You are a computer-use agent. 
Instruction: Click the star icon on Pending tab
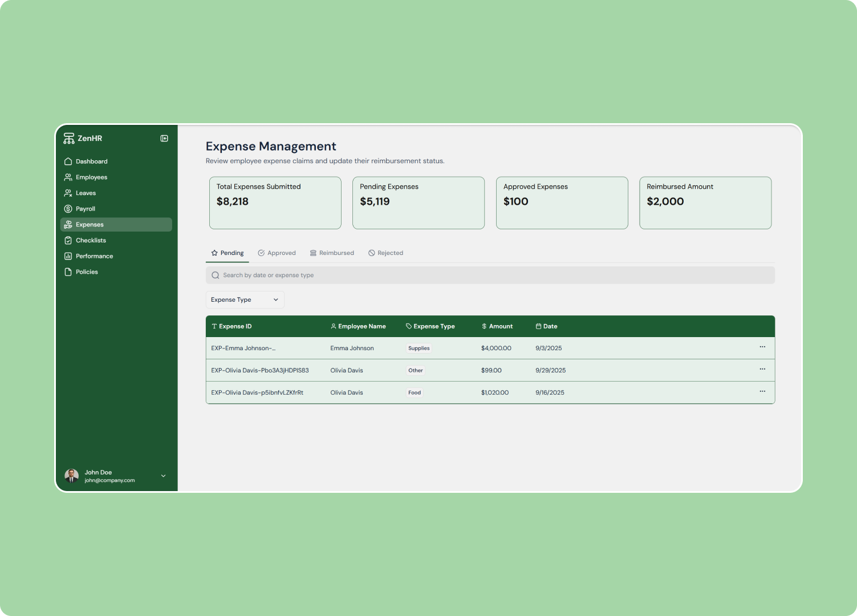[x=214, y=253]
